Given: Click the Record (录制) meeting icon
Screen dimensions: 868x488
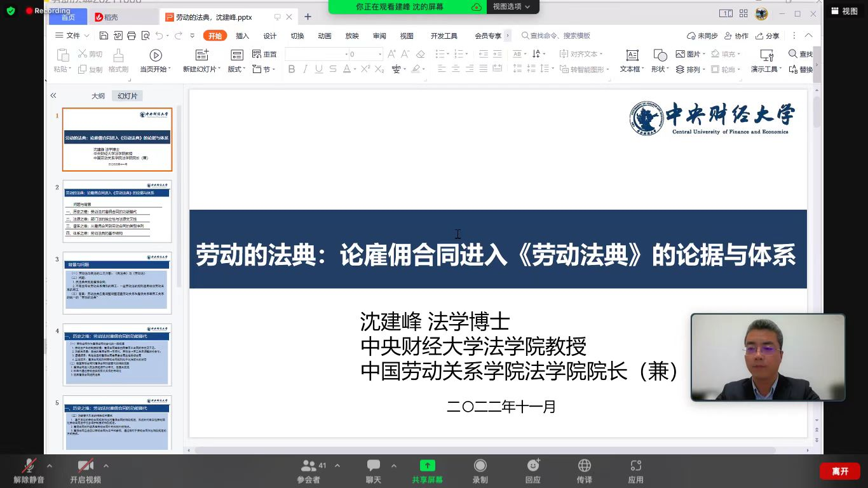Looking at the screenshot, I should pyautogui.click(x=480, y=466).
